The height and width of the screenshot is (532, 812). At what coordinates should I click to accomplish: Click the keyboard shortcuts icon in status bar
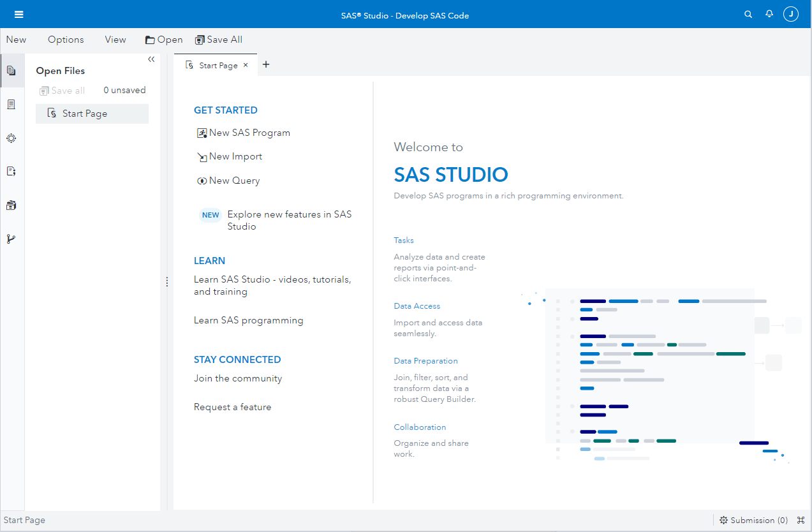click(801, 520)
